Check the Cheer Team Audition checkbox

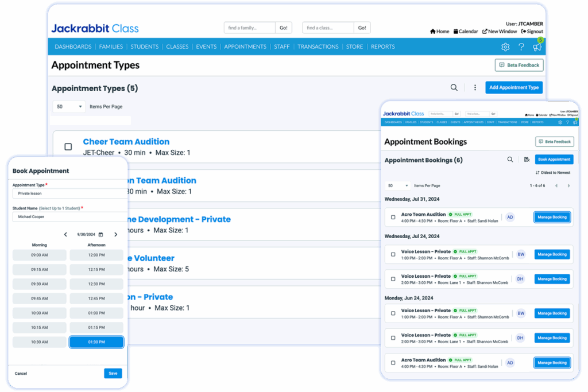[x=68, y=146]
